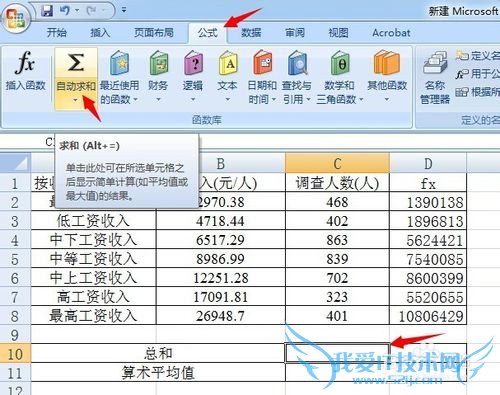
Task: Open the 视图 tab
Action: click(x=338, y=33)
